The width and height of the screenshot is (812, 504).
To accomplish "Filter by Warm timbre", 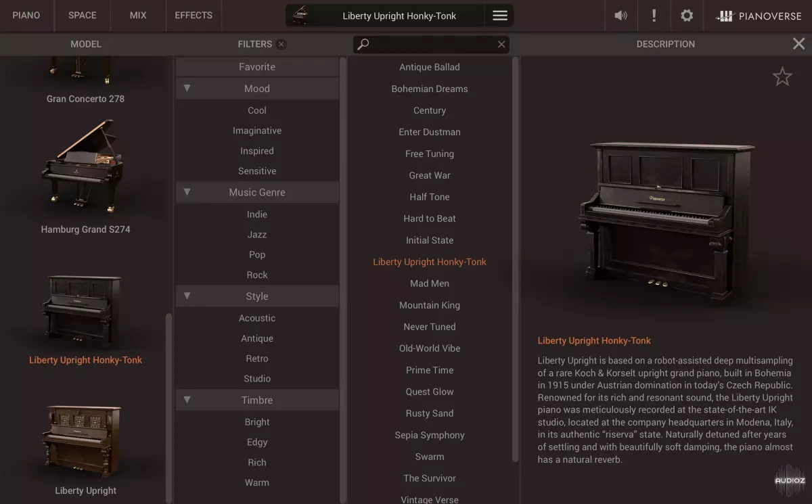I will (257, 482).
